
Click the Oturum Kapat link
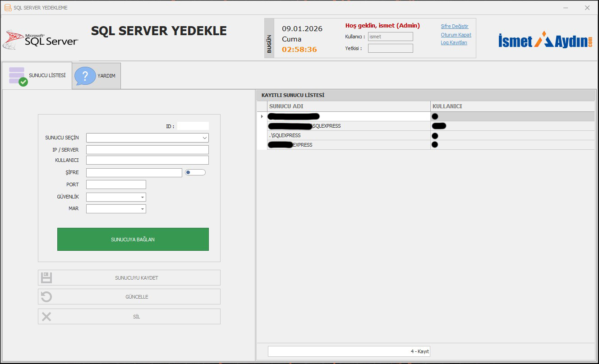coord(456,35)
